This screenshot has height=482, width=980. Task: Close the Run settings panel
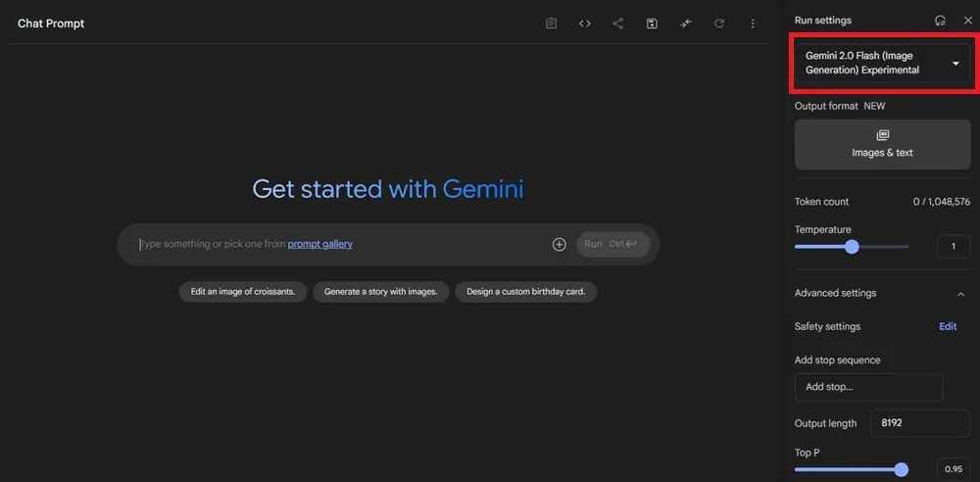click(x=968, y=21)
